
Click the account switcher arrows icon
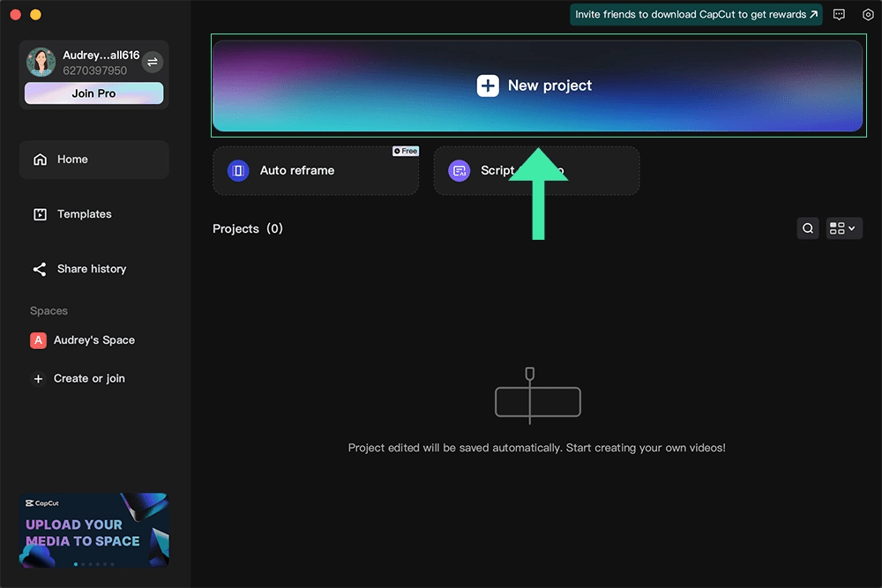pos(153,62)
